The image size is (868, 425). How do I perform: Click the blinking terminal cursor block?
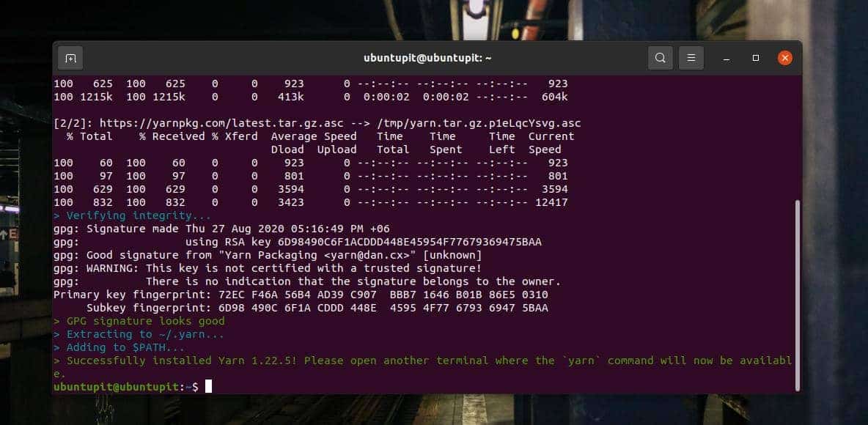[x=209, y=386]
